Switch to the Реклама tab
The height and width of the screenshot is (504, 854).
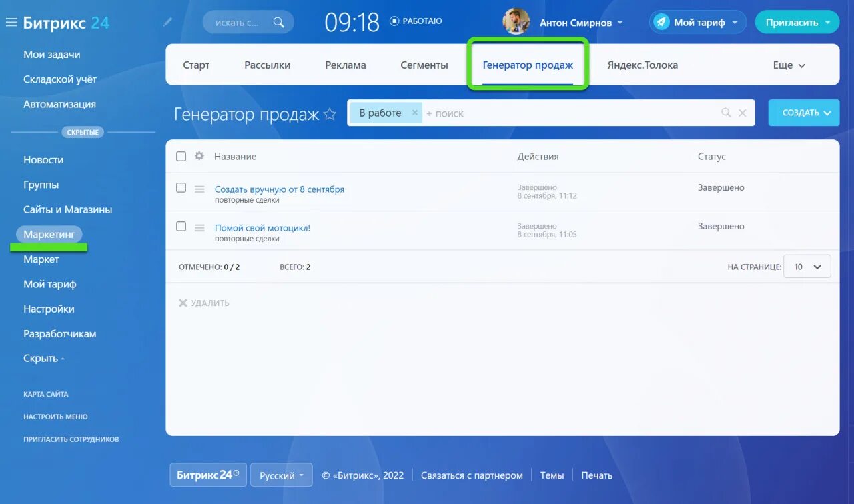tap(346, 65)
